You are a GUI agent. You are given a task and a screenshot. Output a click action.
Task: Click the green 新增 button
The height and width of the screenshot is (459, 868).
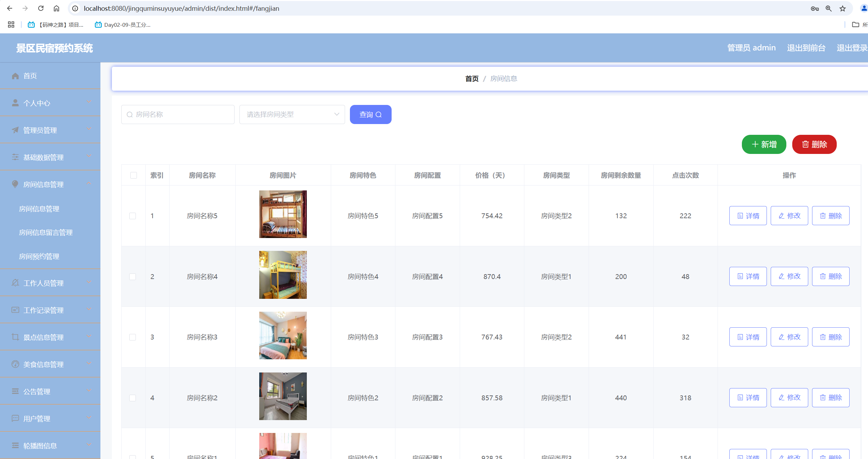(764, 144)
